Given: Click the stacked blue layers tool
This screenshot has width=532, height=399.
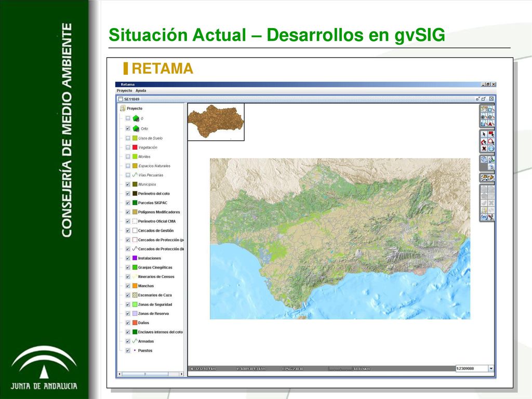Looking at the screenshot, I should click(x=491, y=166).
